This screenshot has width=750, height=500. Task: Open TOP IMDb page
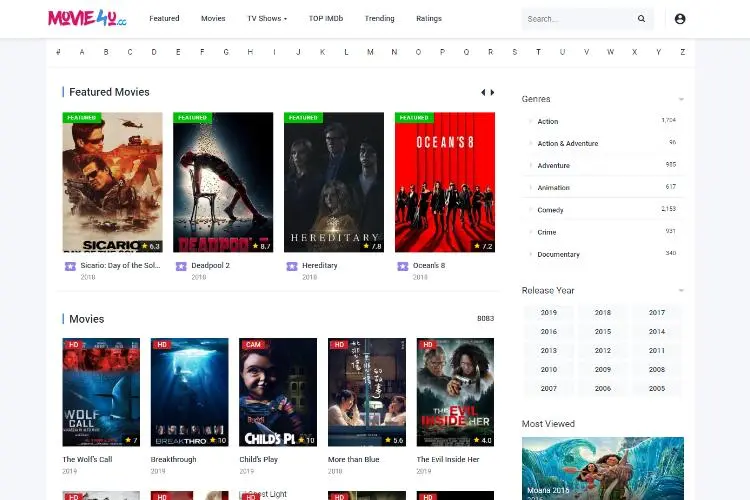[326, 18]
